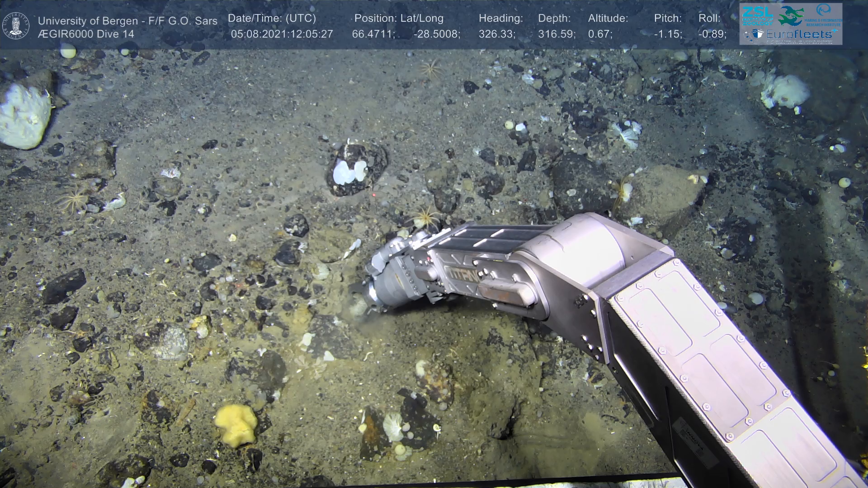Click the latitude value 66.4711

tap(373, 34)
